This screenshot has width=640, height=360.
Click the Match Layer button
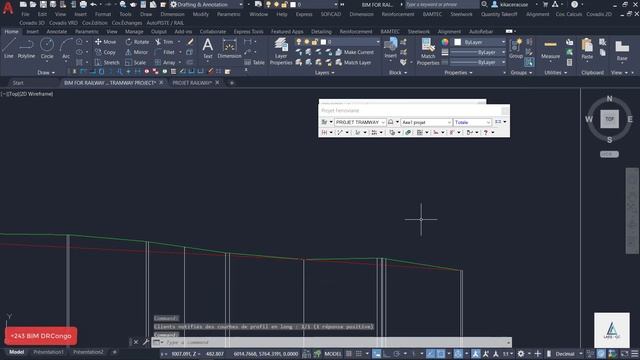[353, 62]
